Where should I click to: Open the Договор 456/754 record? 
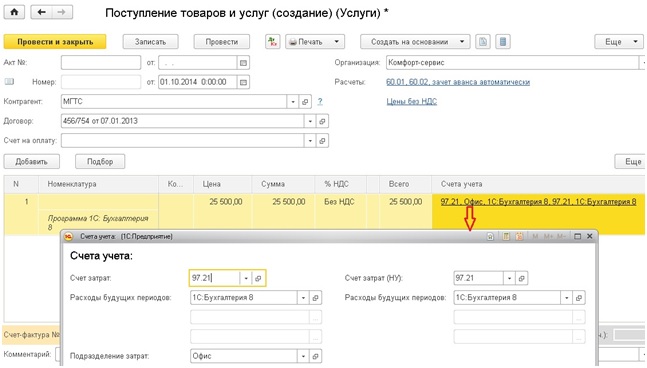tap(322, 121)
